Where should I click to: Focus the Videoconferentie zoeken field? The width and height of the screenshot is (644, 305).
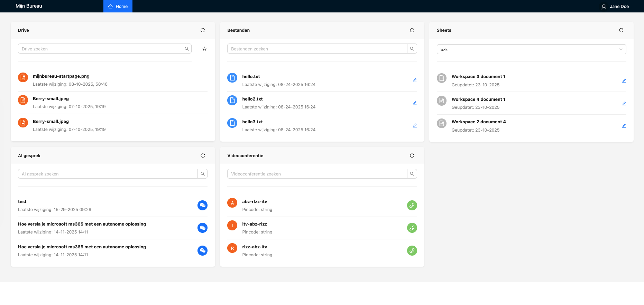click(x=317, y=174)
